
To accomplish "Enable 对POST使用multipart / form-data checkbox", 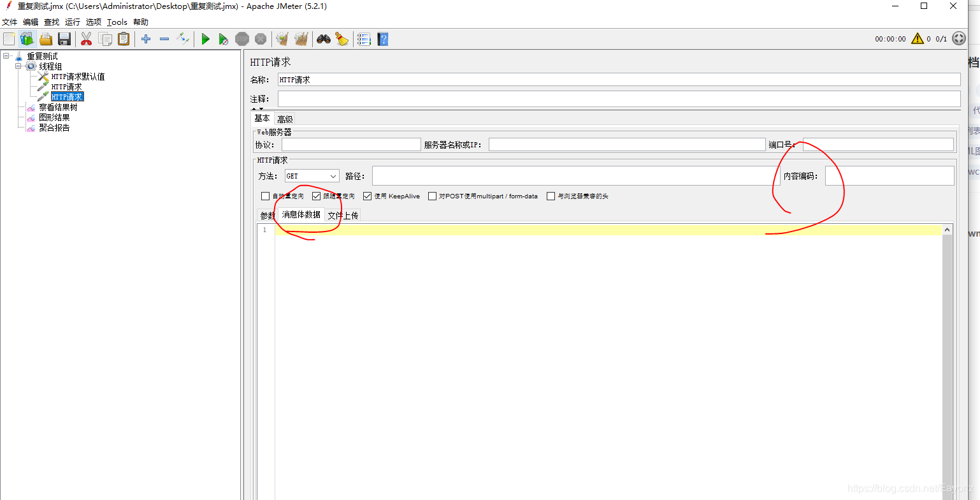I will (x=433, y=196).
